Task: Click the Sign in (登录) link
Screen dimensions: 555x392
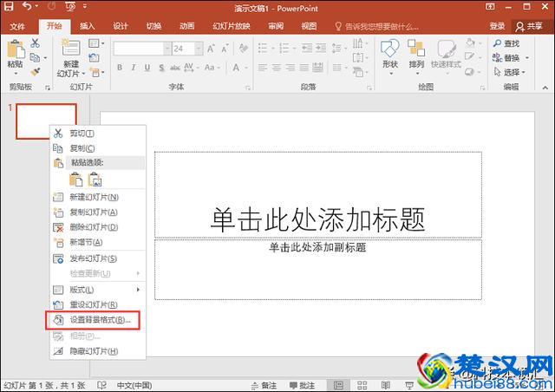Action: click(x=497, y=26)
